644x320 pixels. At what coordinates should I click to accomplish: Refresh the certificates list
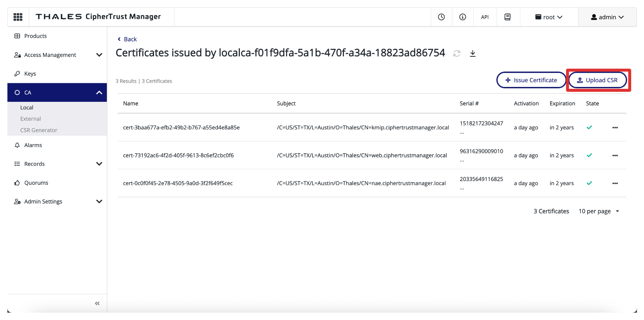(457, 53)
